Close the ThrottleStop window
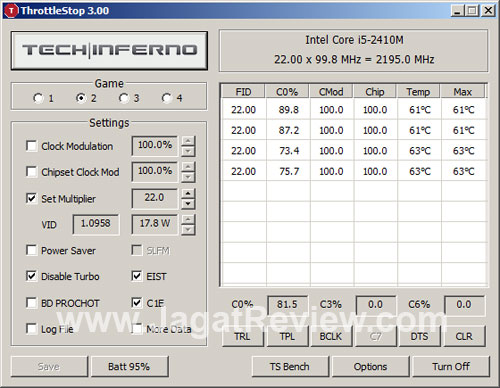 point(488,11)
